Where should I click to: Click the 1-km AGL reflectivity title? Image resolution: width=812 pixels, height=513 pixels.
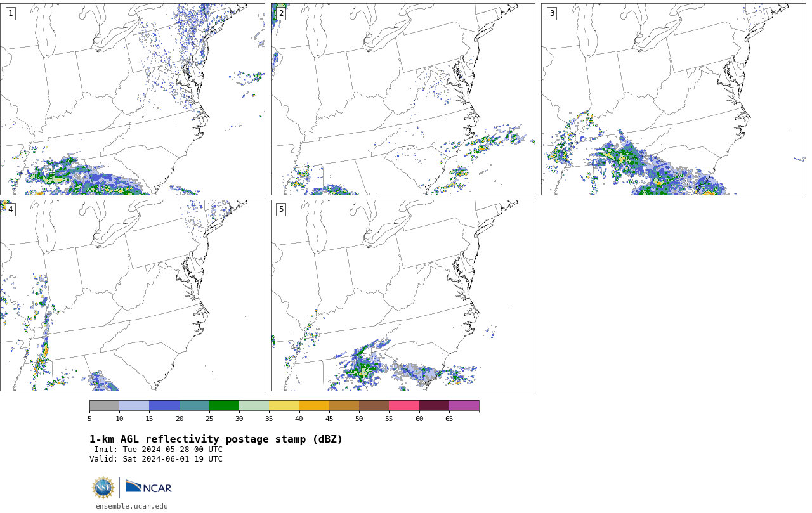[216, 439]
